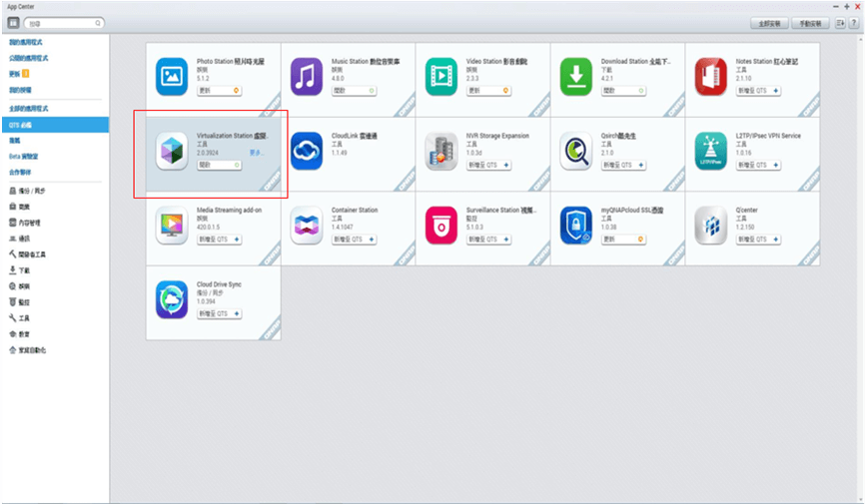Image resolution: width=865 pixels, height=504 pixels.
Task: Click the App Center search field
Action: click(62, 22)
